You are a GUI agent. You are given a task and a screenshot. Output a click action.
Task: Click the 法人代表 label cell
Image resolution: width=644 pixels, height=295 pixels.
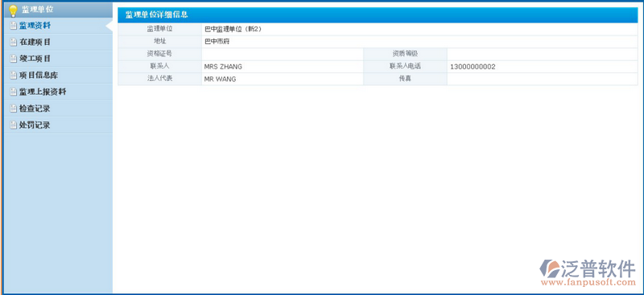point(159,79)
